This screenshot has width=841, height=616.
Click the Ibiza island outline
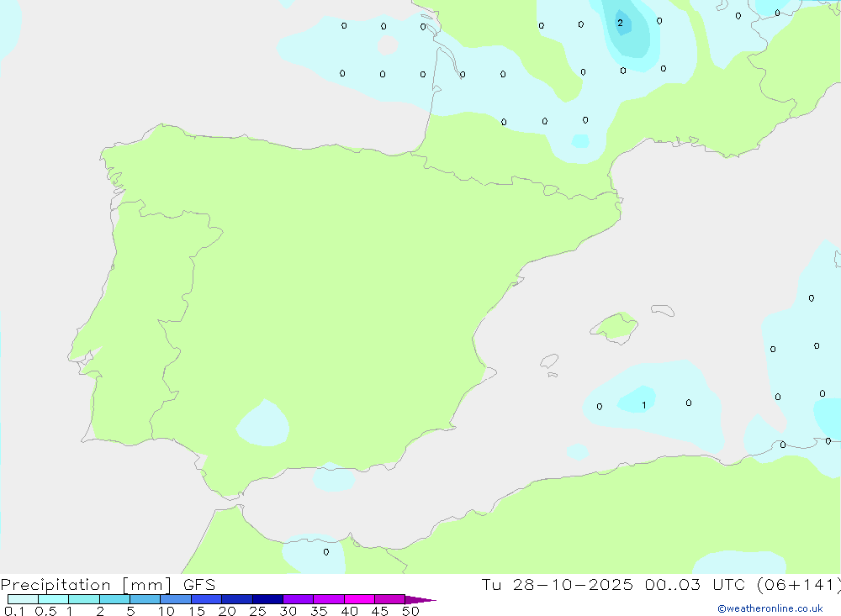tap(549, 361)
